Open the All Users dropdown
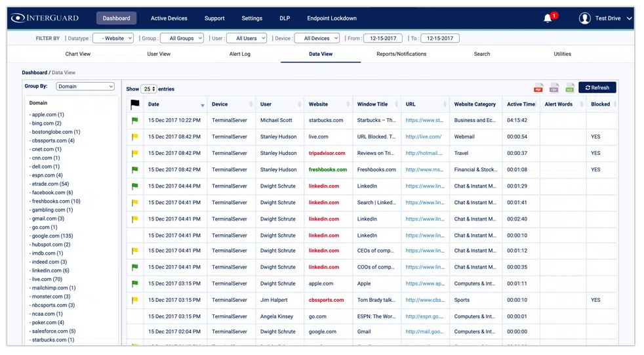The image size is (644, 355). 247,38
